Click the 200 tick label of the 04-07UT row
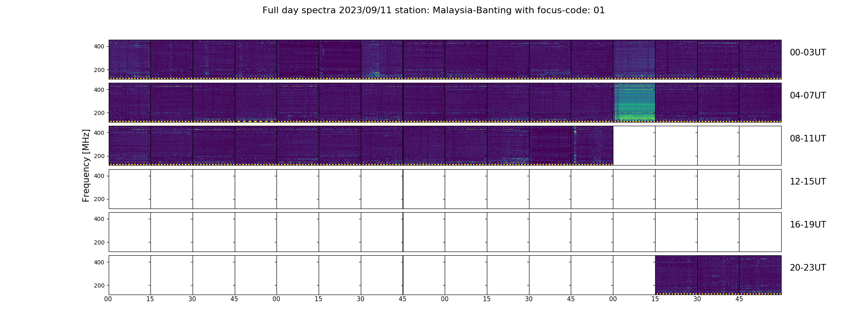This screenshot has height=331, width=868. click(99, 113)
